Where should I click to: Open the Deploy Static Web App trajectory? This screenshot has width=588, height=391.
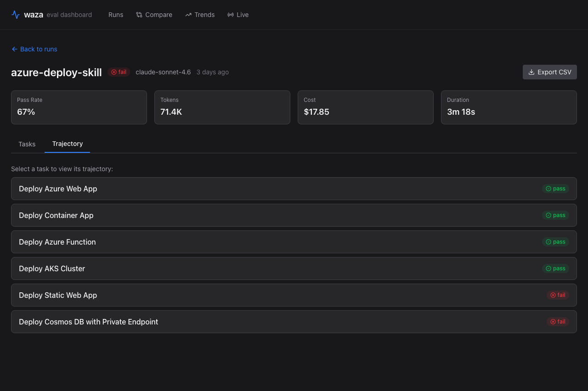coord(58,295)
